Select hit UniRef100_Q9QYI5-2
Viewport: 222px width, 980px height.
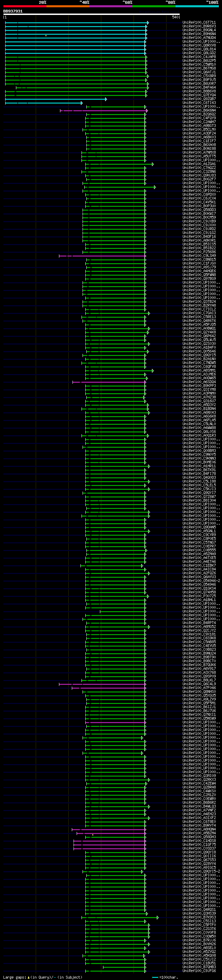point(201,871)
